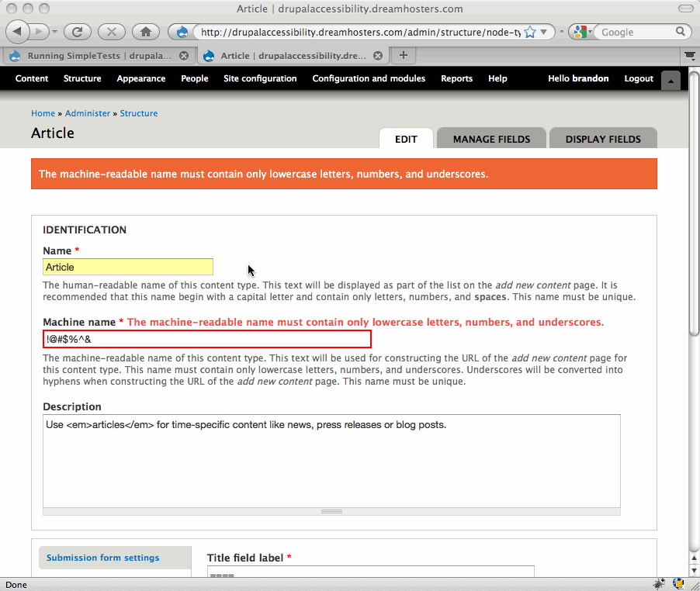Screen dimensions: 700x591
Task: Open the Help admin menu
Action: (x=497, y=78)
